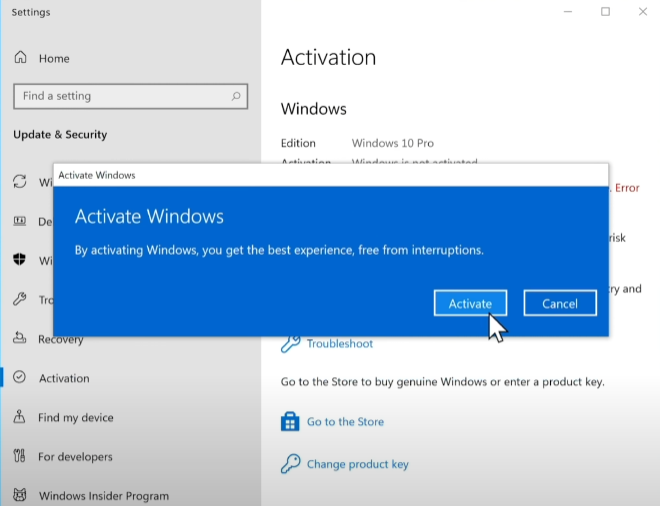Click the Windows Security shield icon
This screenshot has width=660, height=506.
tap(19, 259)
